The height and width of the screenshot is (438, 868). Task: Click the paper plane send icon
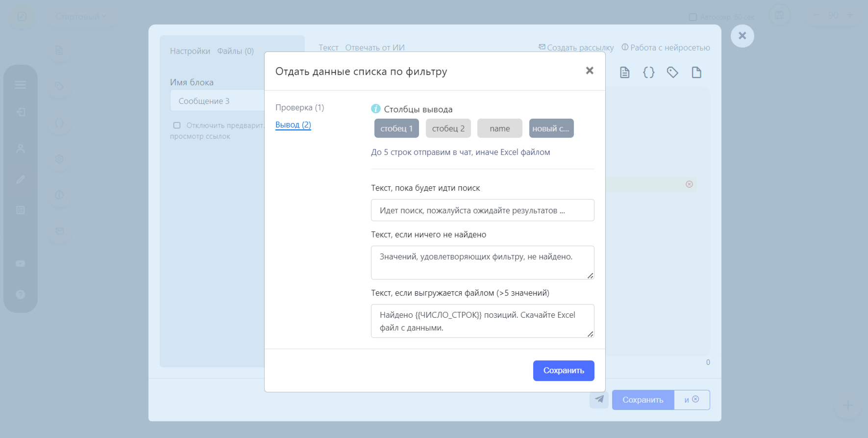[x=599, y=399]
